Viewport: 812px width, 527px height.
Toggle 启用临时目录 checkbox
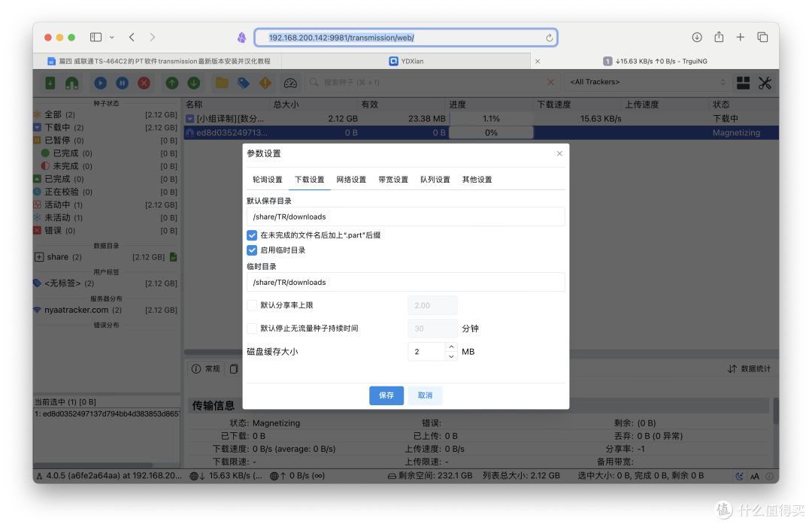(x=252, y=250)
